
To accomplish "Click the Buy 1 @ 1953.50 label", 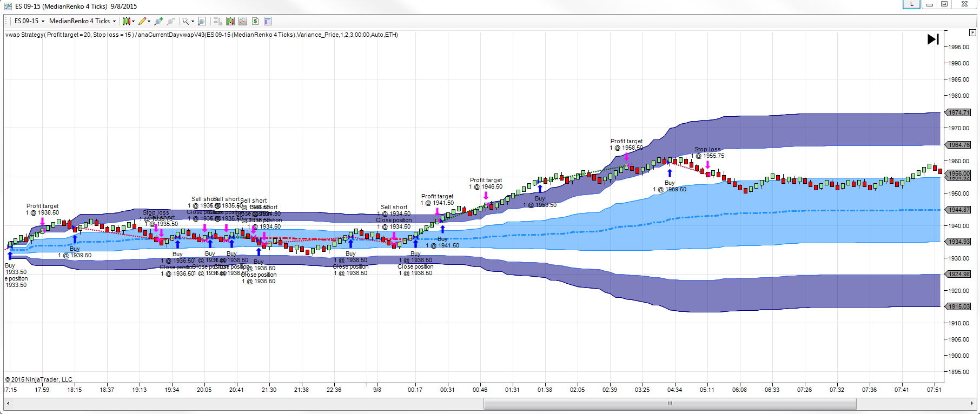I will pyautogui.click(x=540, y=202).
